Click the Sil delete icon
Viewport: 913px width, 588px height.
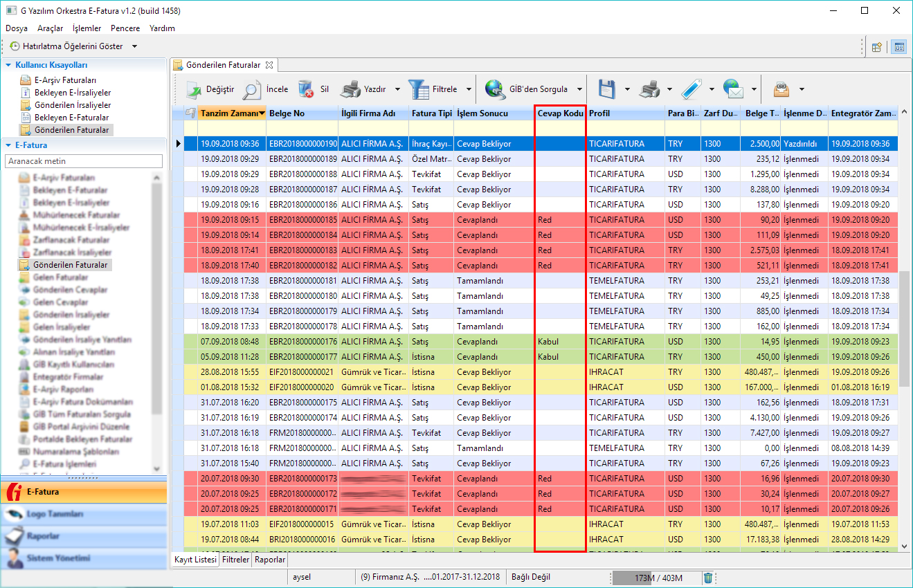[x=306, y=89]
